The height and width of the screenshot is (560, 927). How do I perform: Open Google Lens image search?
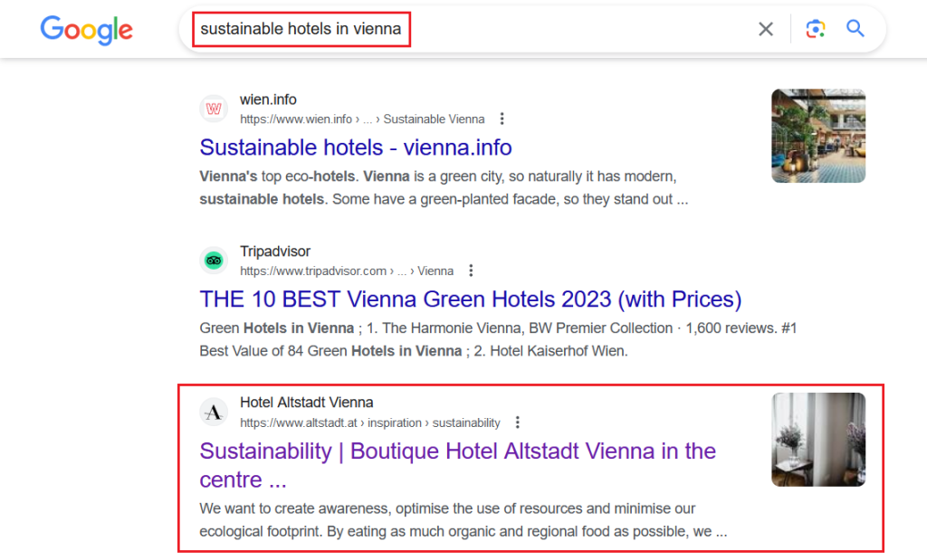816,29
